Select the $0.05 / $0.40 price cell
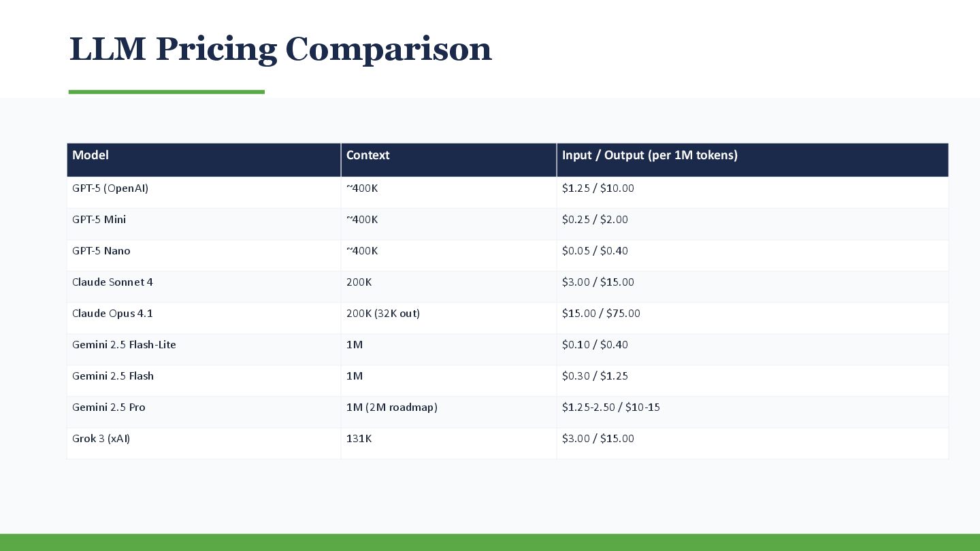Image resolution: width=980 pixels, height=551 pixels. [x=753, y=255]
